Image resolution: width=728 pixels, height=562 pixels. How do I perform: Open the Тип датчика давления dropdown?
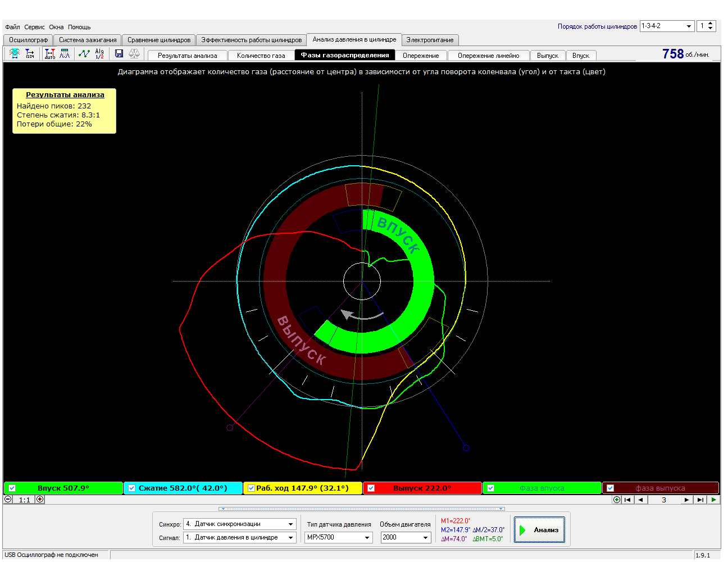(339, 537)
